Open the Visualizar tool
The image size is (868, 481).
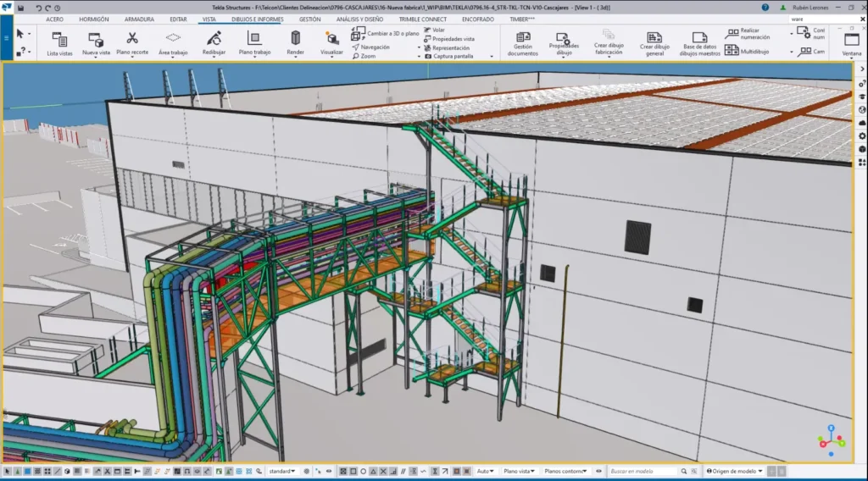tap(331, 44)
